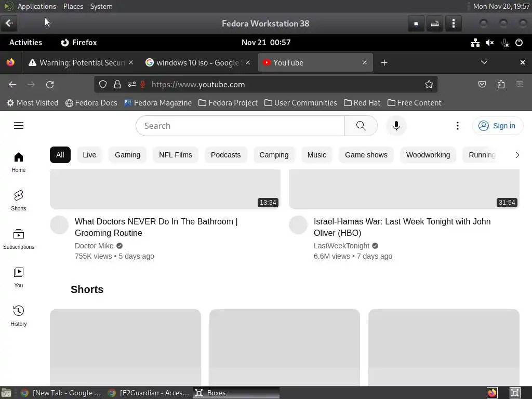The width and height of the screenshot is (532, 399).
Task: Expand the list all tabs chevron
Action: click(484, 62)
